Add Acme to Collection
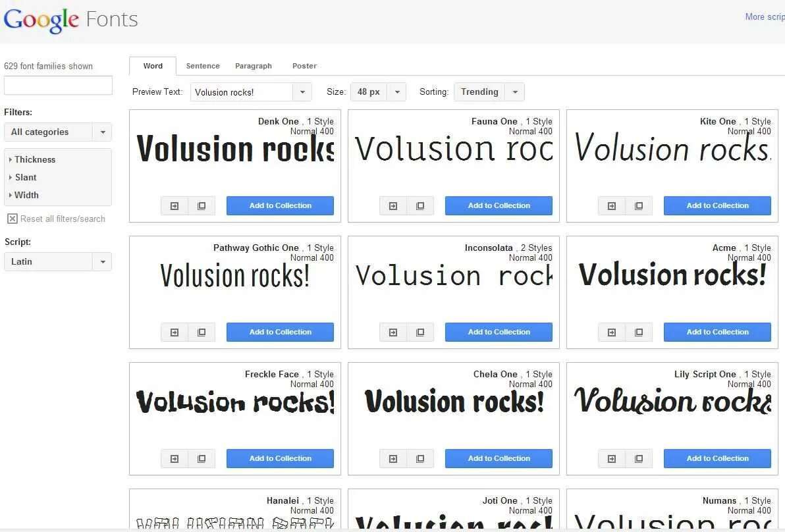This screenshot has height=532, width=785. click(717, 332)
